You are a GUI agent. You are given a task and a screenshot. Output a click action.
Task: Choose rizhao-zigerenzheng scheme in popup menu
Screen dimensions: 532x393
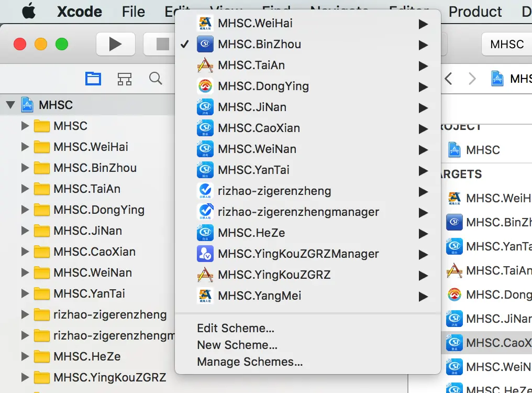(x=308, y=191)
